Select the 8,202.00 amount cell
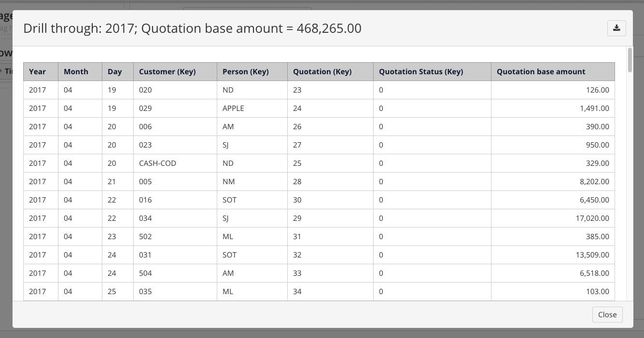Viewport: 644px width, 338px height. (x=594, y=181)
